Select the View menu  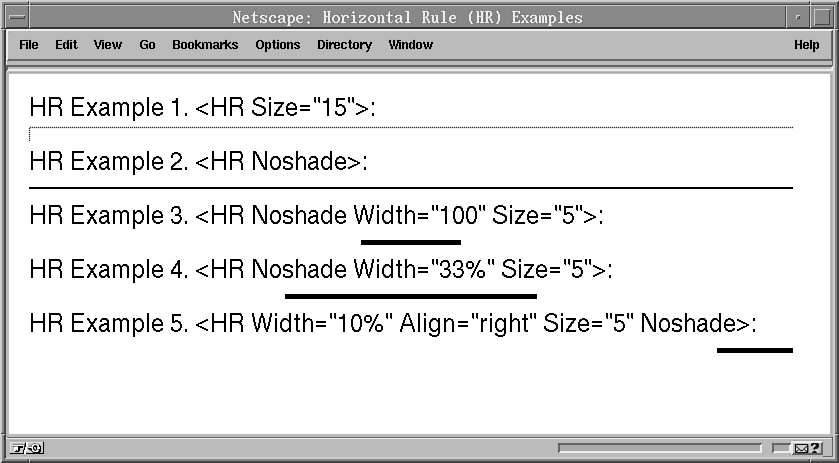pyautogui.click(x=108, y=45)
